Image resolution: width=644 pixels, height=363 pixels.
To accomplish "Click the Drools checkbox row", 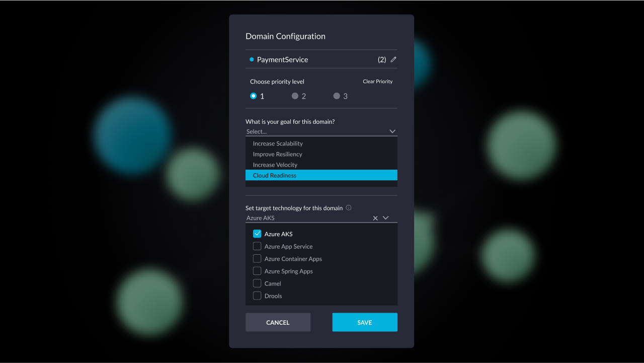I will [257, 296].
